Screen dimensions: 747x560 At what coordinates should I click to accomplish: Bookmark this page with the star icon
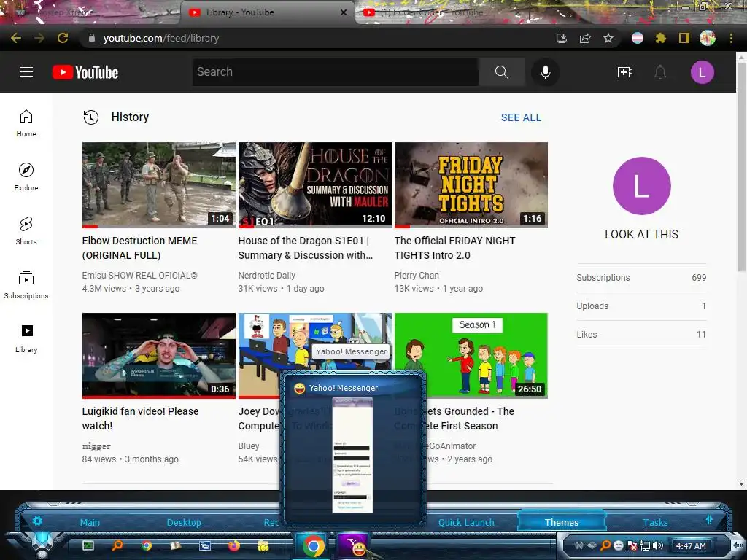pyautogui.click(x=608, y=38)
